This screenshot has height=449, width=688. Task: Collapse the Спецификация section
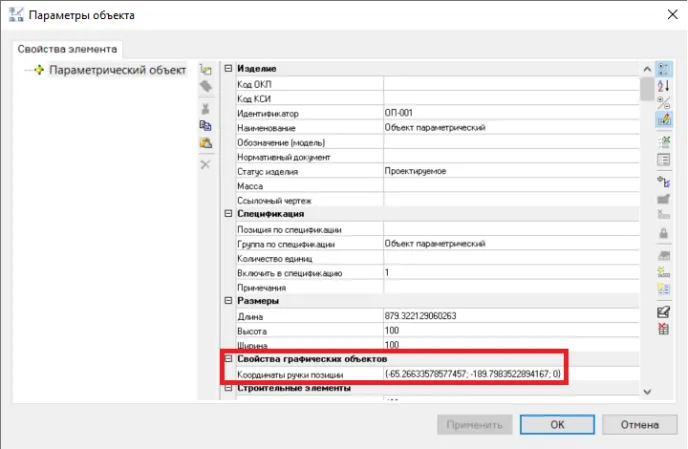(x=228, y=214)
